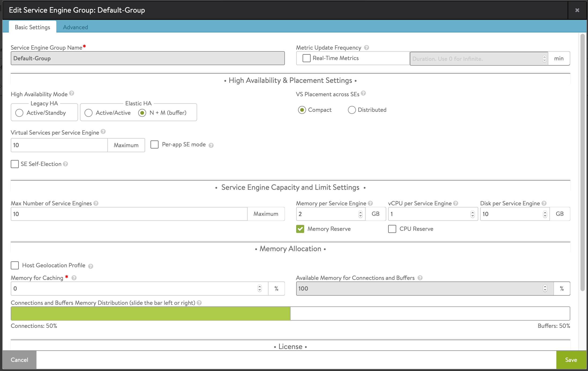
Task: Click the Cancel button
Action: tap(19, 360)
